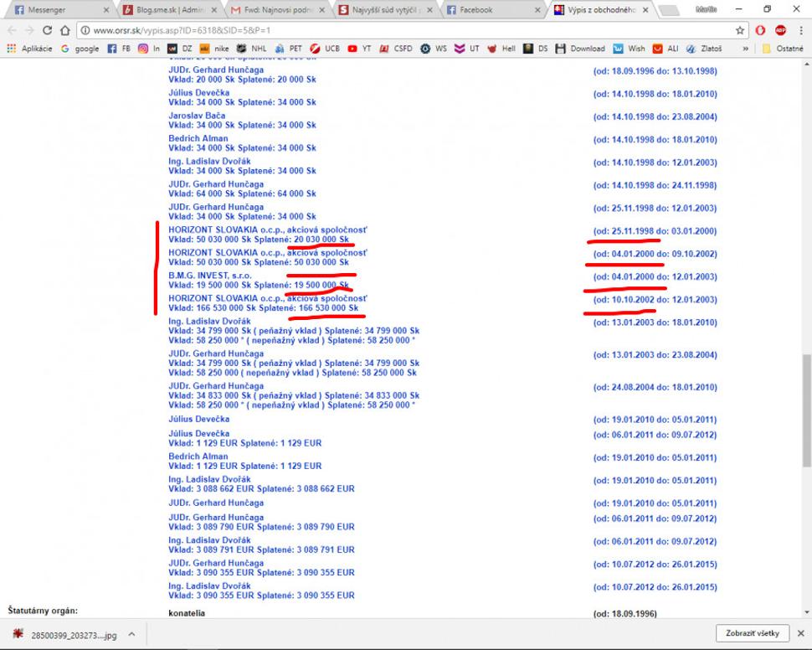The height and width of the screenshot is (650, 812).
Task: Show hidden bookmarks with the » chevron
Action: [746, 49]
